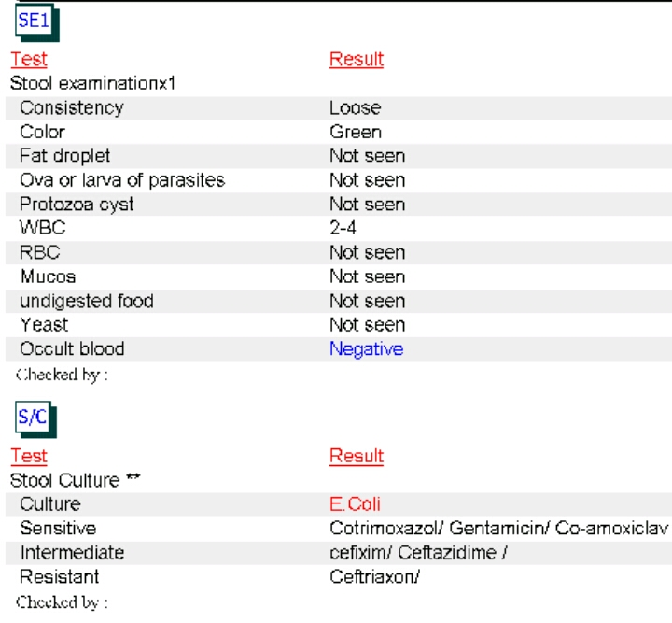Image resolution: width=672 pixels, height=623 pixels.
Task: Click Checked by label under stool culture
Action: pos(62,602)
